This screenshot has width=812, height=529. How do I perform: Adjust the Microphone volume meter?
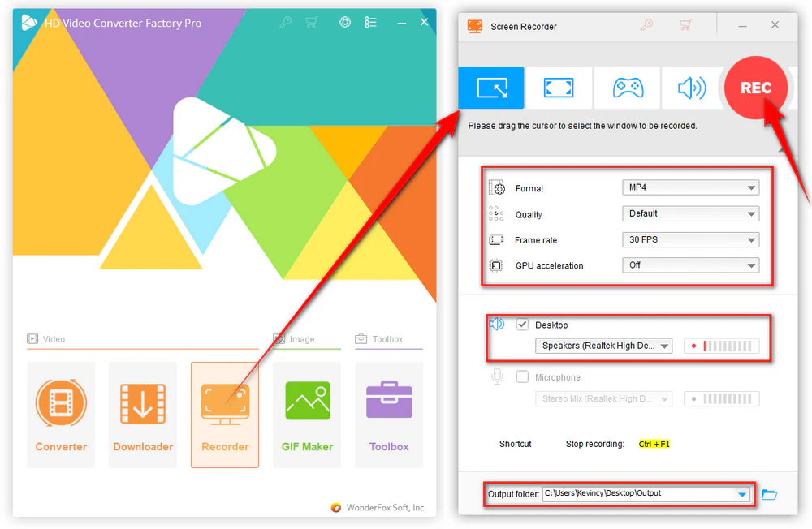click(721, 398)
